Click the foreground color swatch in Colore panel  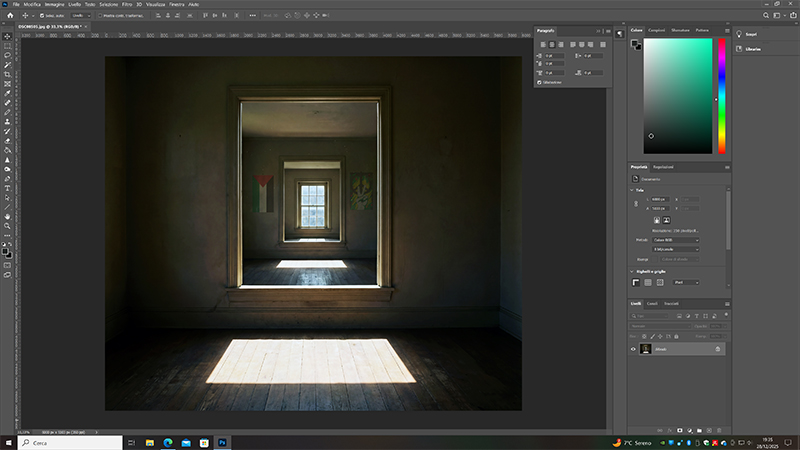click(634, 44)
